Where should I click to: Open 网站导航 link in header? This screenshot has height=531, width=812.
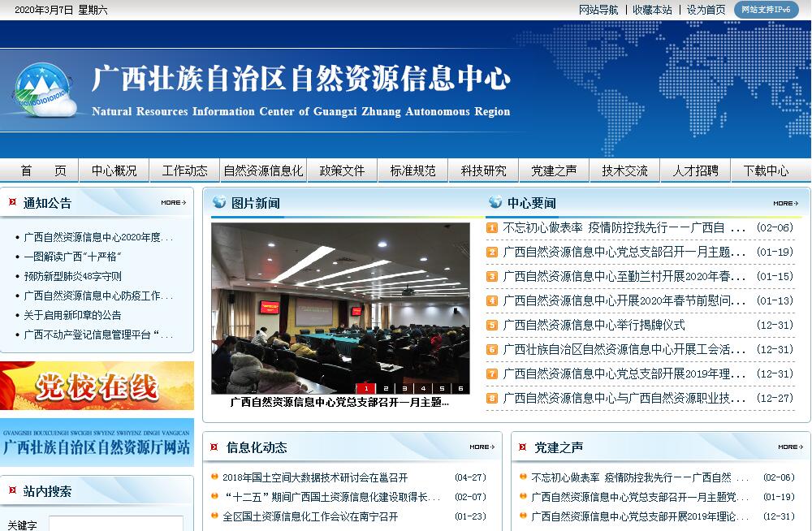(598, 10)
